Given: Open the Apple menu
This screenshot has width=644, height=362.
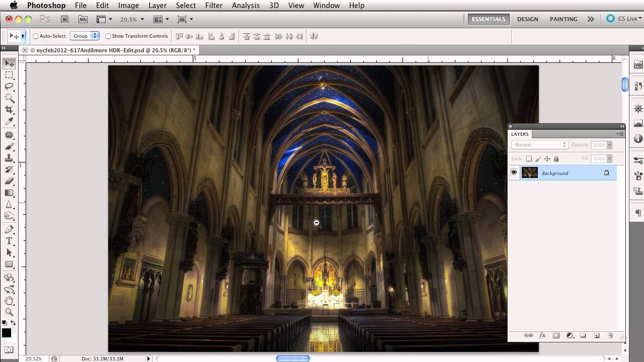Looking at the screenshot, I should (x=14, y=6).
